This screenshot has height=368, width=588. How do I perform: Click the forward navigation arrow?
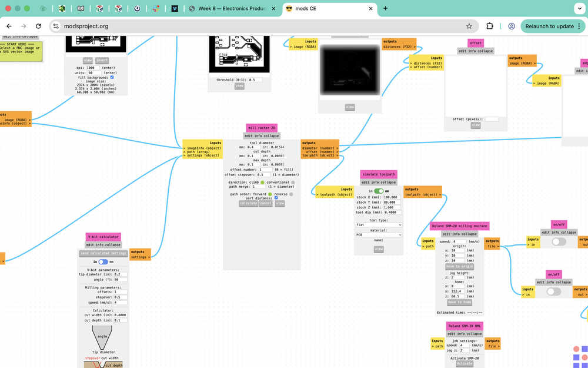tap(24, 26)
